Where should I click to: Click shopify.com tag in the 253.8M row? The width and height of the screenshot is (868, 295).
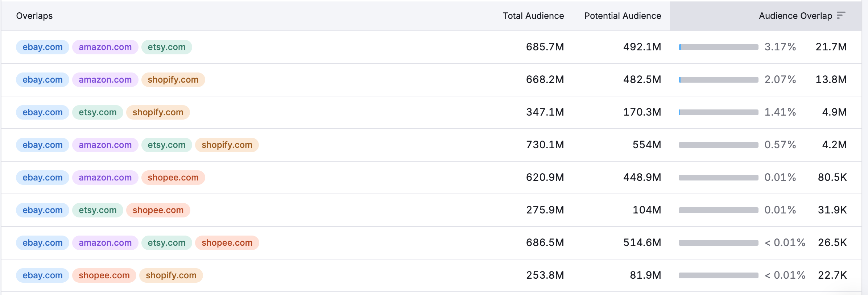point(171,275)
